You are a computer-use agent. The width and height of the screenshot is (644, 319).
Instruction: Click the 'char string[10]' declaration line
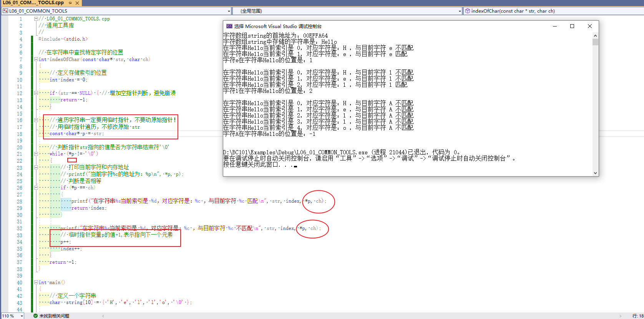(121, 302)
